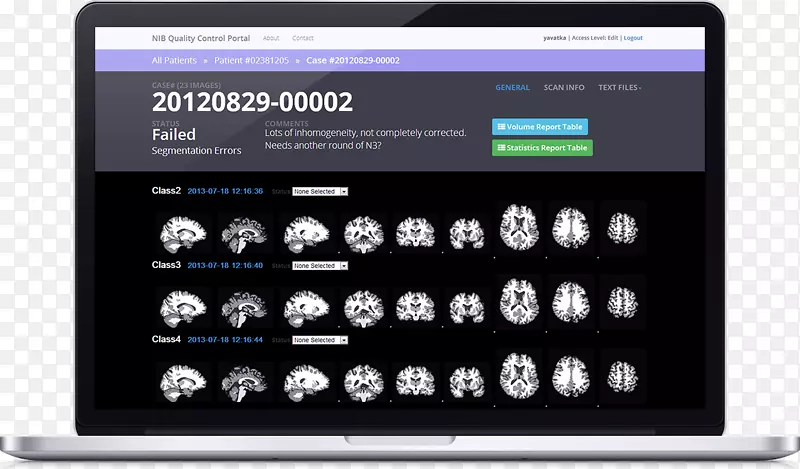Image resolution: width=800 pixels, height=469 pixels.
Task: Select the first sagittal thumbnail in Class2
Action: click(x=180, y=232)
